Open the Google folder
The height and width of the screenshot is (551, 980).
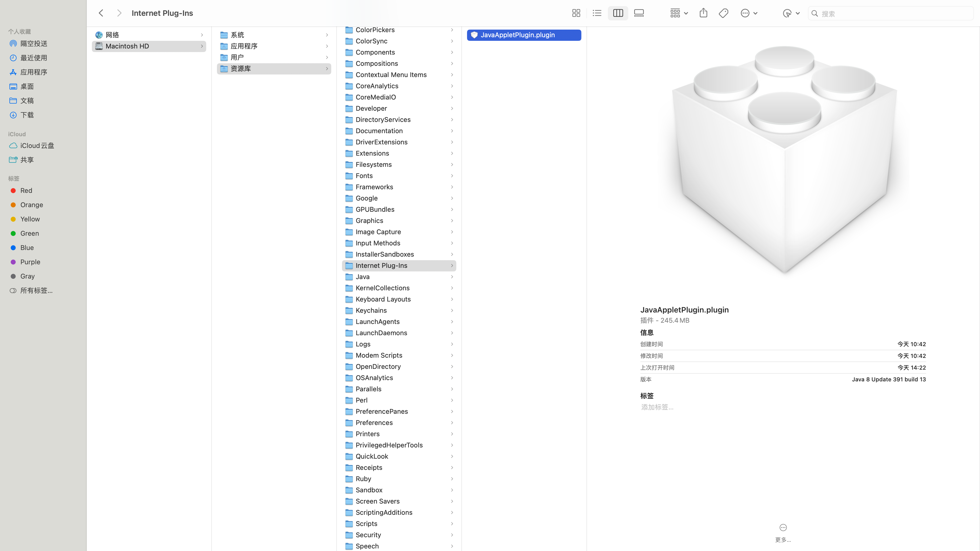tap(399, 198)
